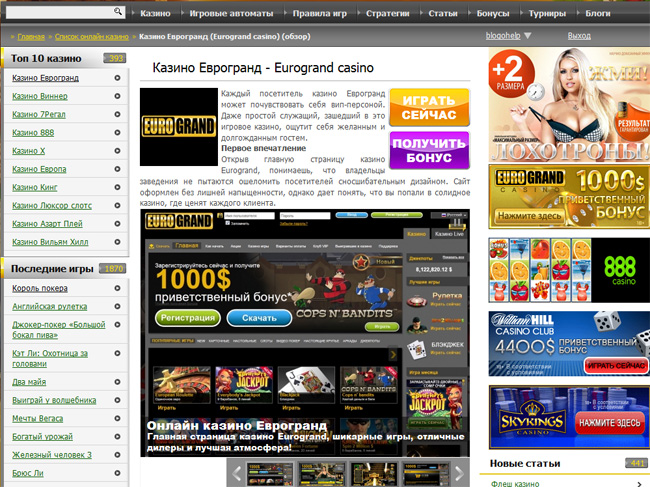The height and width of the screenshot is (487, 650).
Task: Click the 1870 games counter badge
Action: (x=113, y=269)
